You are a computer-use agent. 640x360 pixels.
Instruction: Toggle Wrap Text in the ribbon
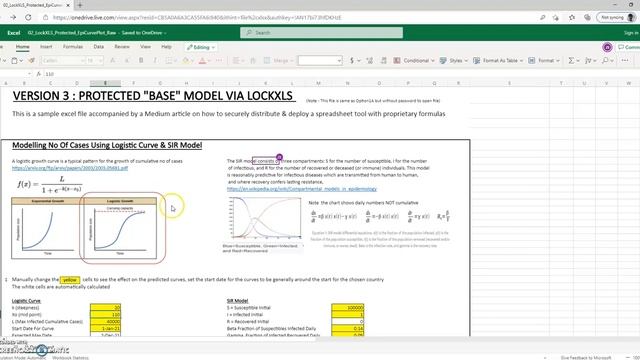point(253,60)
